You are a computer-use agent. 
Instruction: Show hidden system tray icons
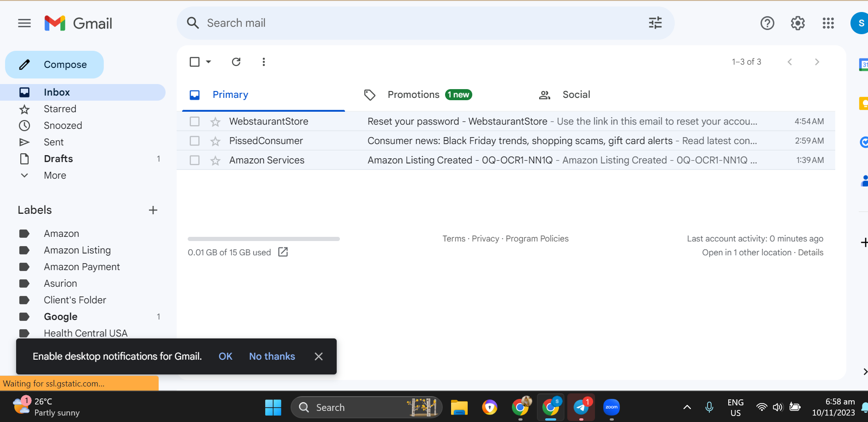(x=687, y=407)
